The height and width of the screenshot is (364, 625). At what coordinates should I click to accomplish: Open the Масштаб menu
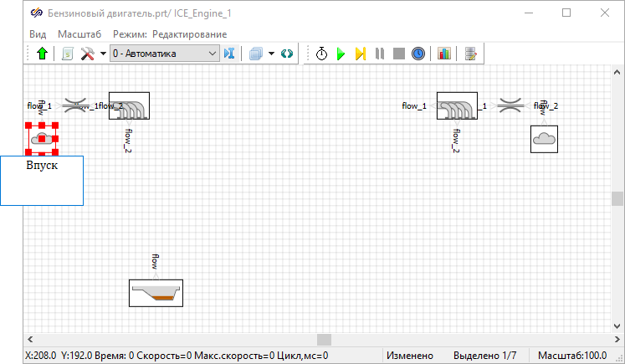[x=79, y=33]
